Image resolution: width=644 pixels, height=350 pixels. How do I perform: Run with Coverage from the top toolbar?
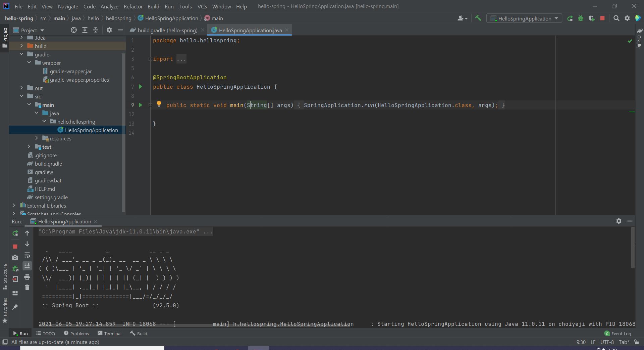pos(591,18)
